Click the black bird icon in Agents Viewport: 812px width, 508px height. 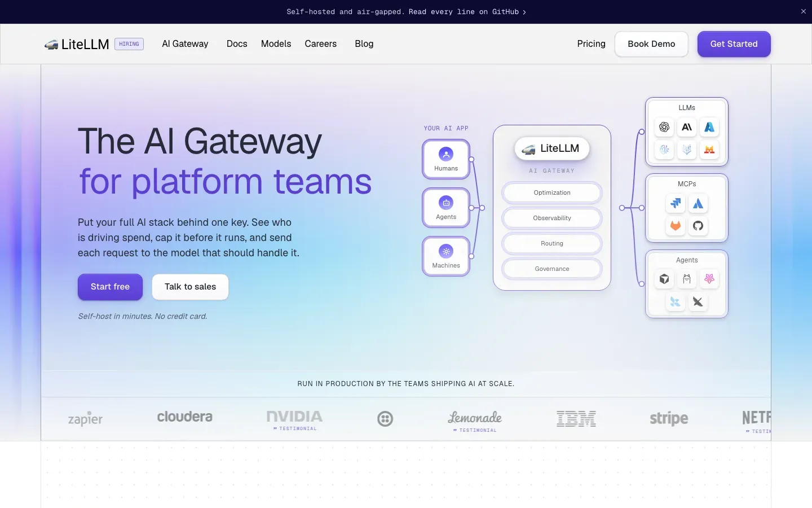click(x=698, y=302)
